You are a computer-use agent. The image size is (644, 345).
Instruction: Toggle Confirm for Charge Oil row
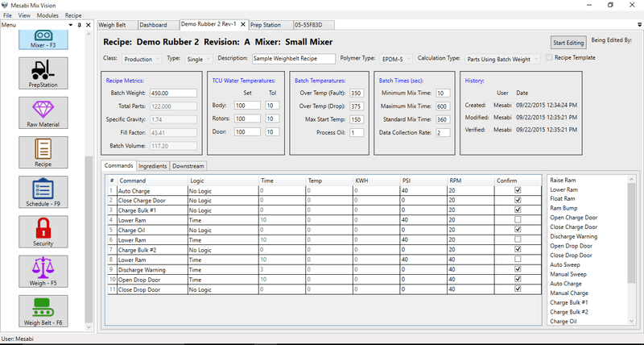coord(518,230)
